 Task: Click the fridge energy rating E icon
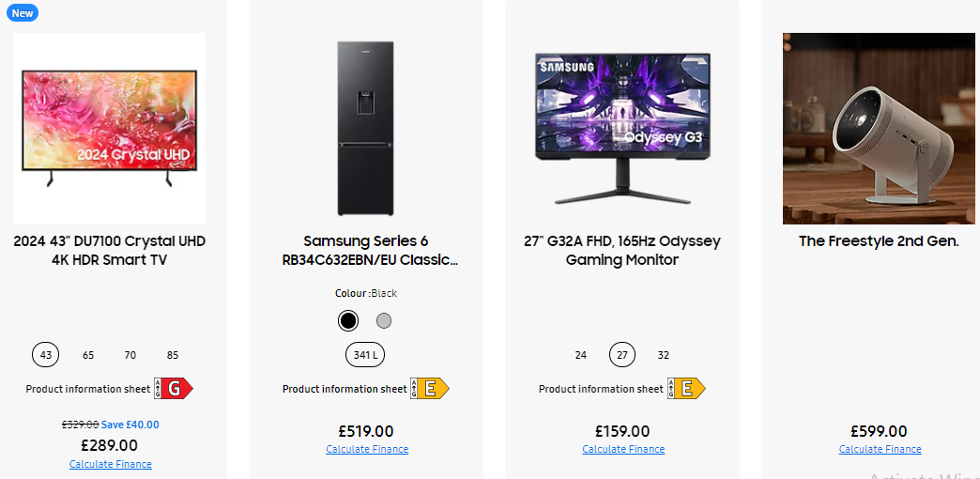tap(430, 389)
